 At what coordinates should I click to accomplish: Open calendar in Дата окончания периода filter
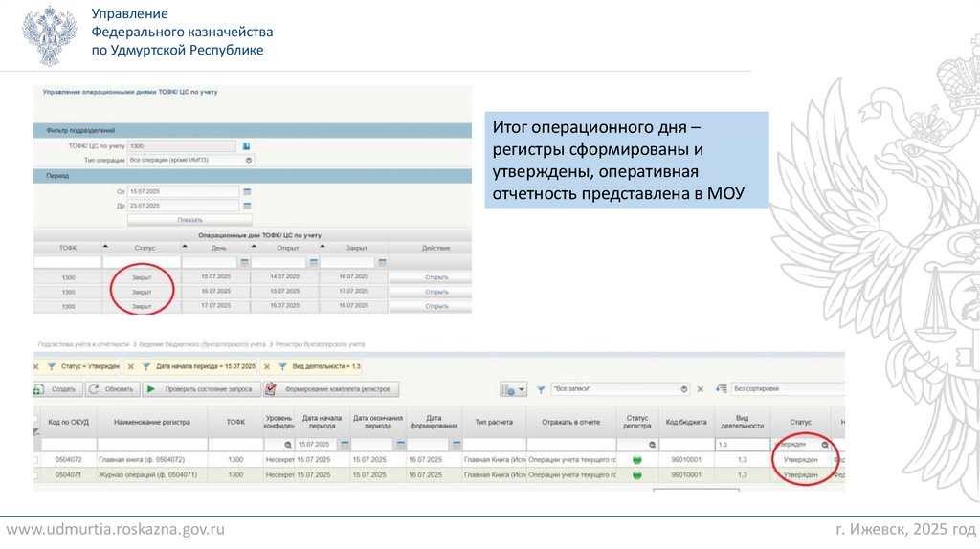pos(401,444)
